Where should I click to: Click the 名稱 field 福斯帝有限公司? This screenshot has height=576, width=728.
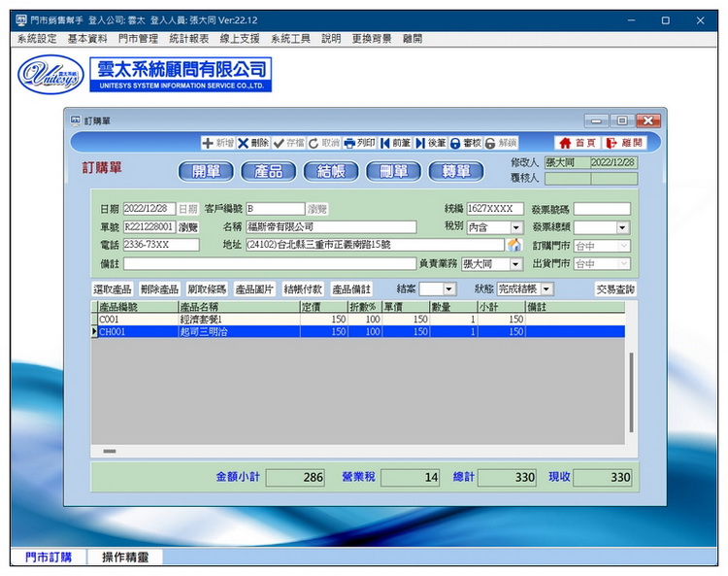331,227
